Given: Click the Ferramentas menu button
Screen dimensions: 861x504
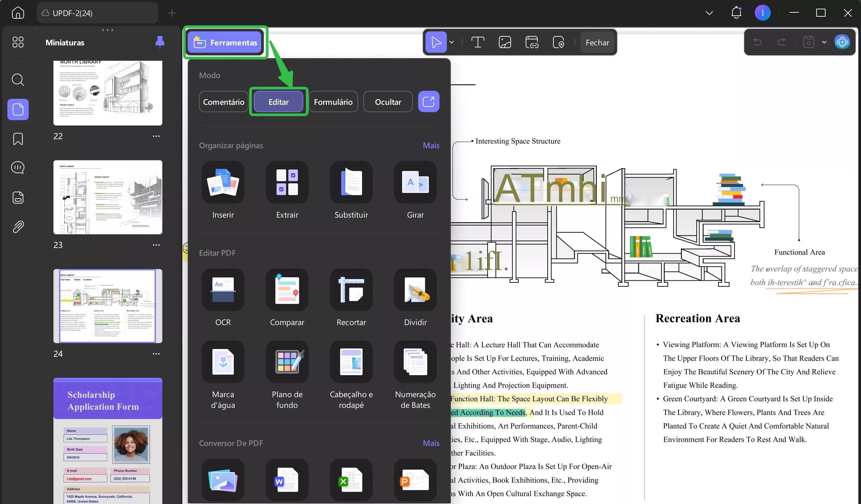Looking at the screenshot, I should (225, 42).
